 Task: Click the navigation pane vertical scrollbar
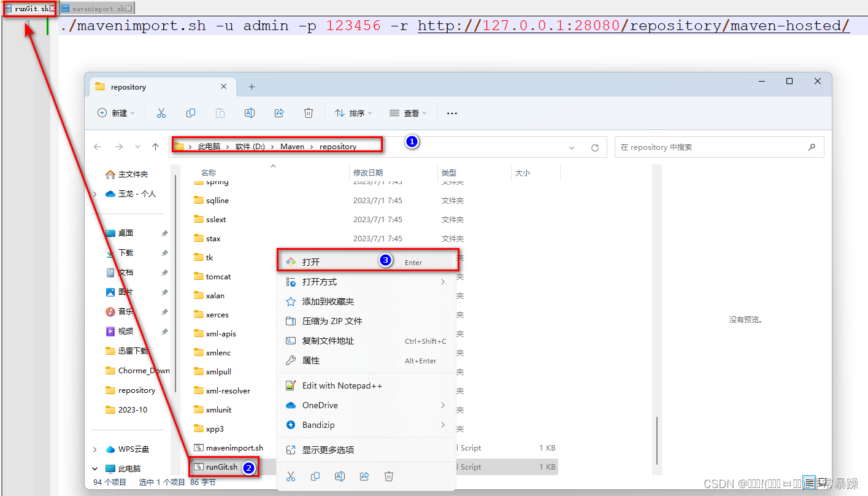coord(176,282)
